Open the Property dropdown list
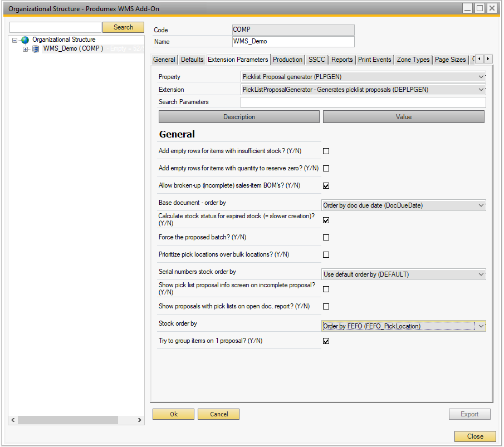 point(481,77)
